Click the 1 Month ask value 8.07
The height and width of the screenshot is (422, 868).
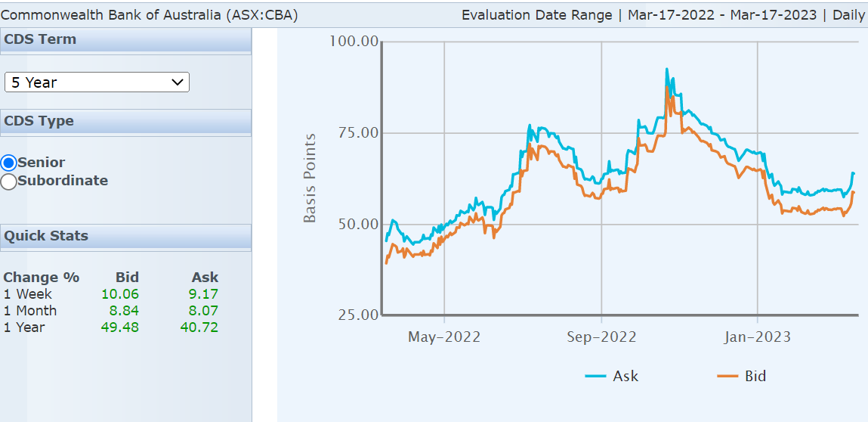pos(204,311)
